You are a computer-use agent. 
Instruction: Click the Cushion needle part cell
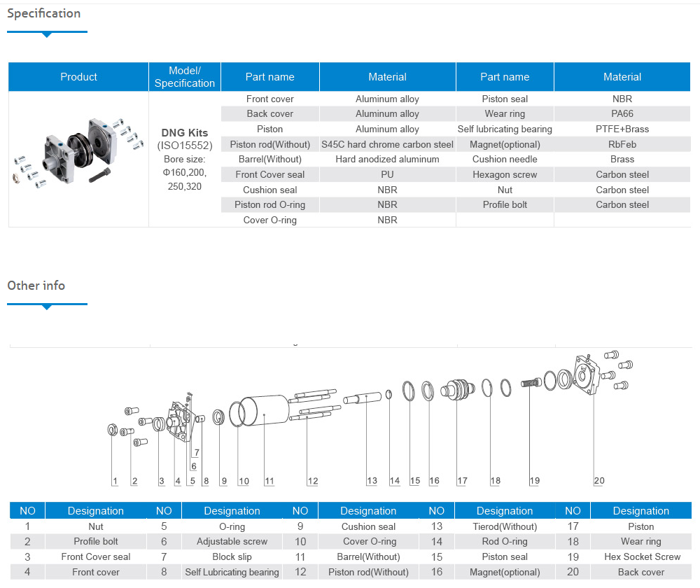click(505, 160)
